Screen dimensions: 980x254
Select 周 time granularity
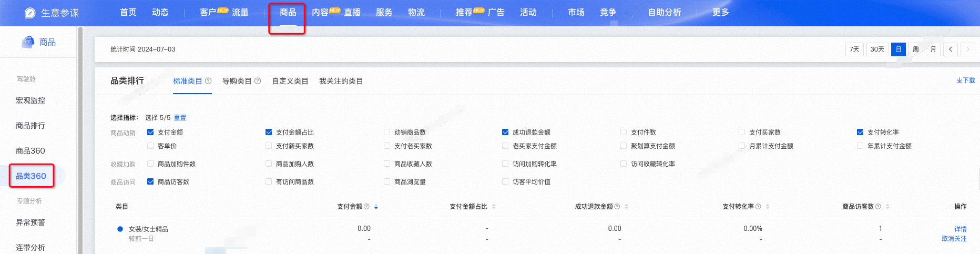916,49
